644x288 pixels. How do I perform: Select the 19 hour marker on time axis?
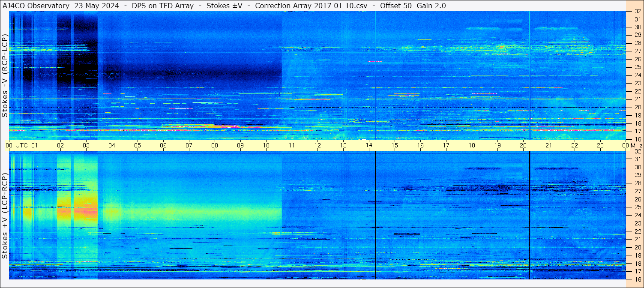pos(497,145)
